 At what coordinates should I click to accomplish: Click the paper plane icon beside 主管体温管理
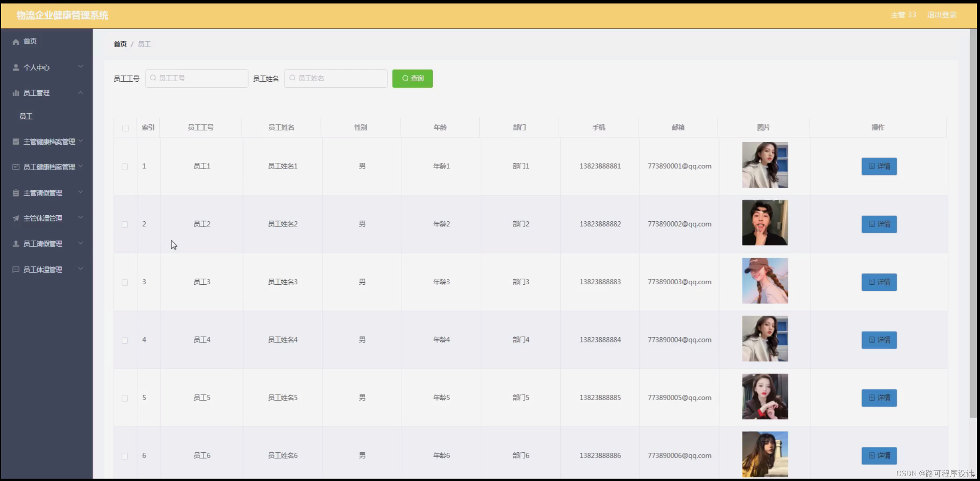pos(16,218)
